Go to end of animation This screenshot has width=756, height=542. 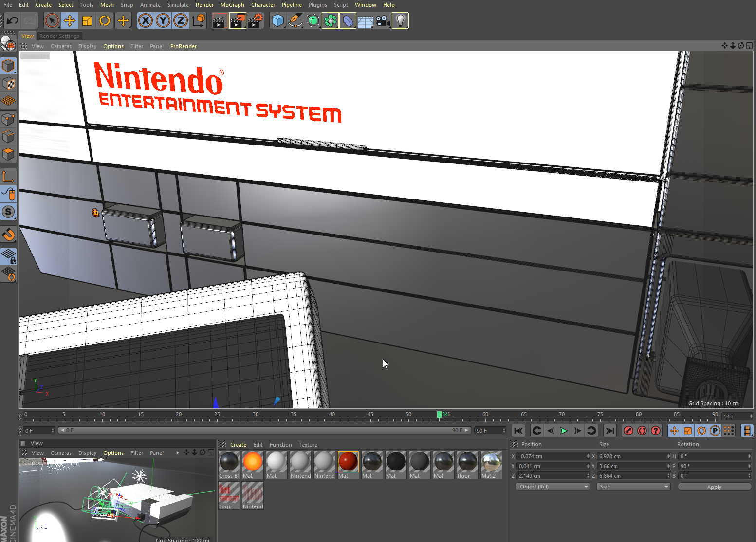point(609,431)
